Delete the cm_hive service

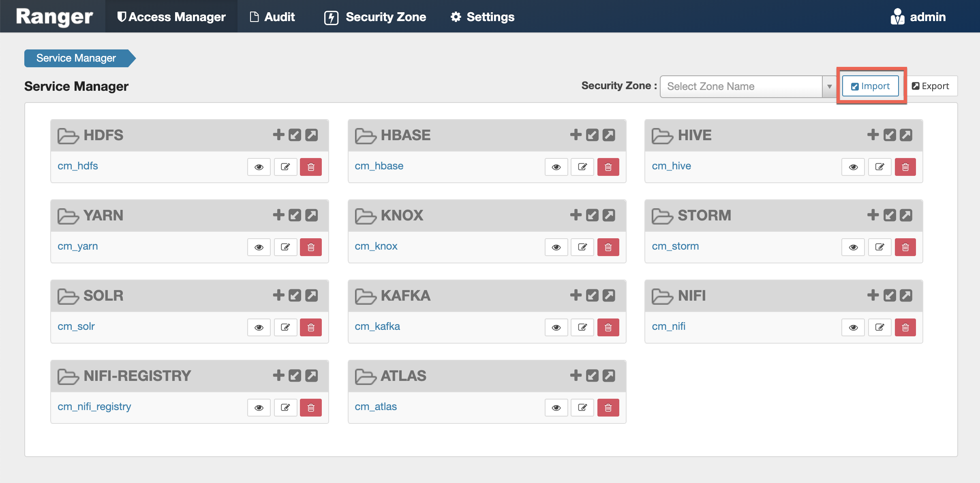pyautogui.click(x=905, y=167)
